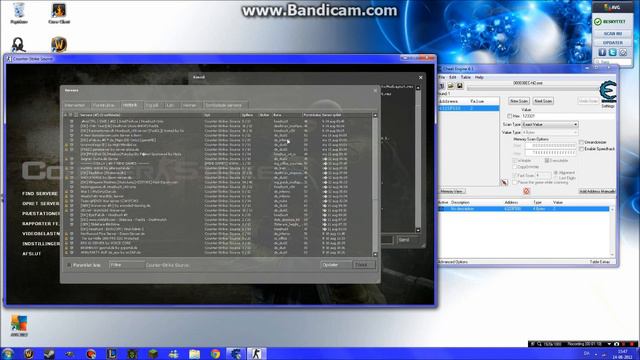Screen dimensions: 640x360
Task: Toggle the Executable checkbox
Action: [547, 161]
